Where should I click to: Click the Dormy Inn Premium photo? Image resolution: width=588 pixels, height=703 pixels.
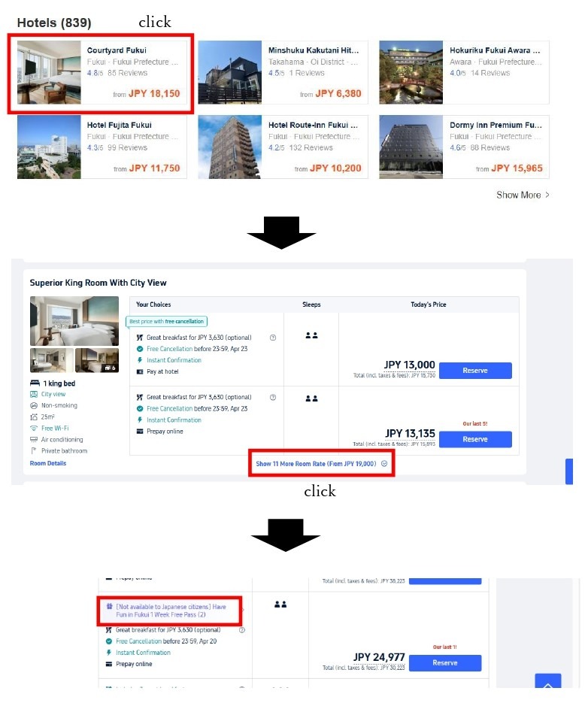[x=411, y=147]
